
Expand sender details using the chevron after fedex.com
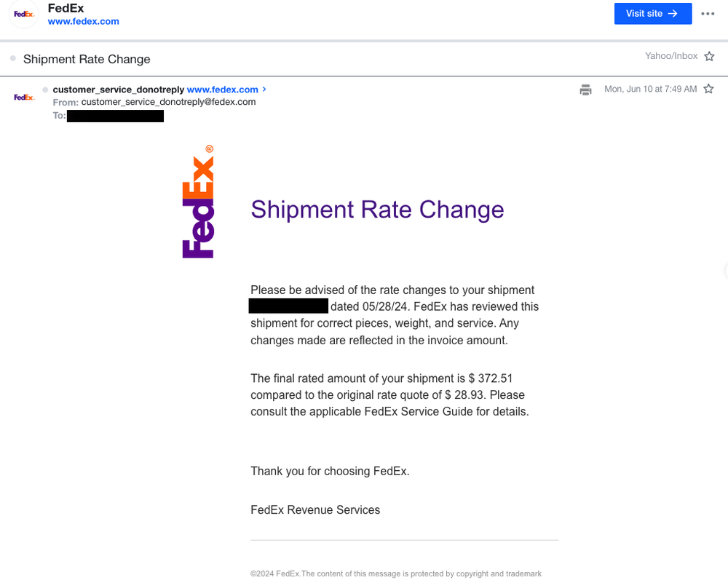pyautogui.click(x=264, y=89)
